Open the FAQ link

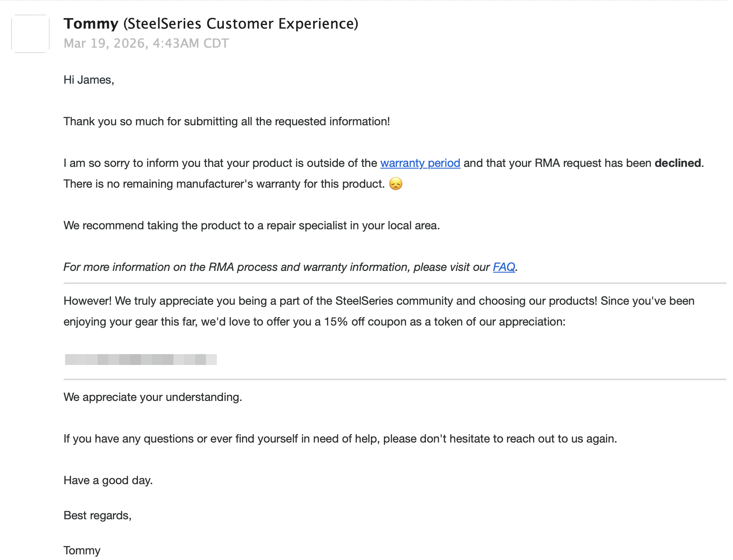[504, 267]
